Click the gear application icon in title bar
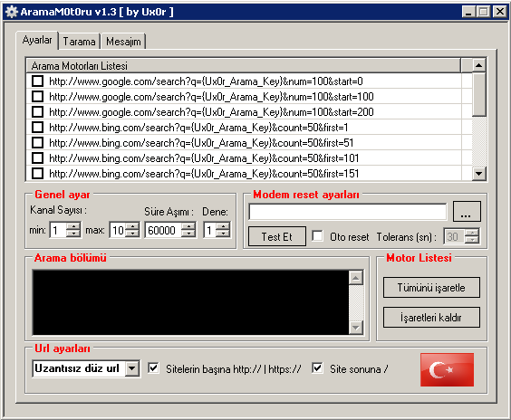 point(12,12)
